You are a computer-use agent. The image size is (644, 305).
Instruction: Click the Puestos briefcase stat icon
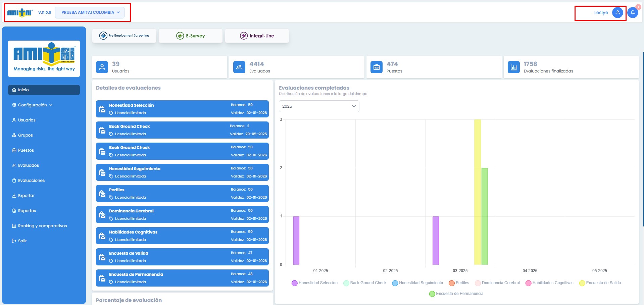coord(377,67)
